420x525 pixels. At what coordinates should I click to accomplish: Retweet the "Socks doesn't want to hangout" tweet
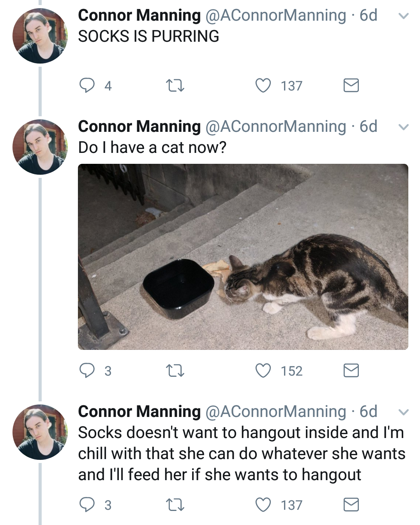tap(175, 505)
